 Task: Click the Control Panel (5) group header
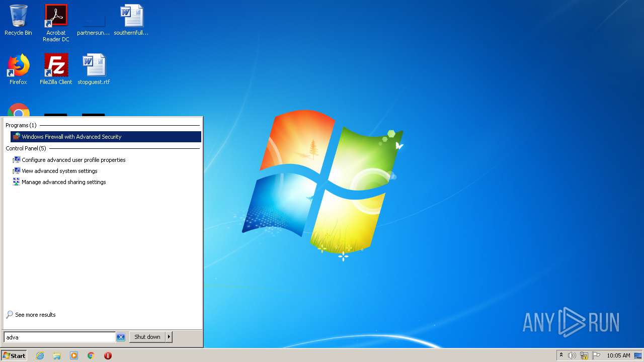26,148
